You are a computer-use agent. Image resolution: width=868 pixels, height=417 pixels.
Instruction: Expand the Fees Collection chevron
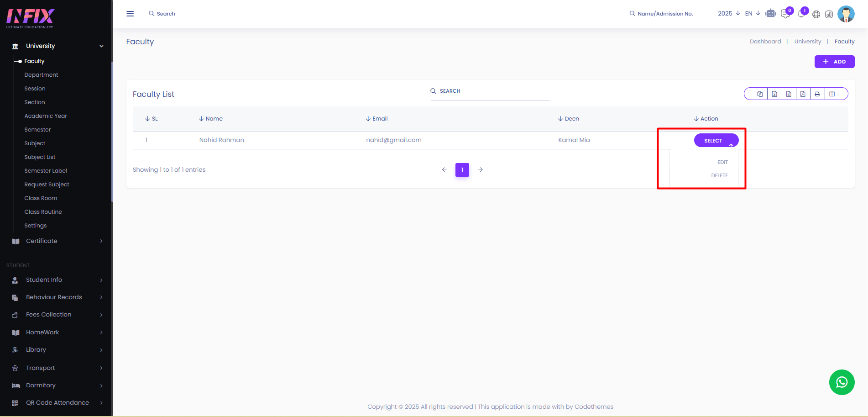(x=101, y=315)
